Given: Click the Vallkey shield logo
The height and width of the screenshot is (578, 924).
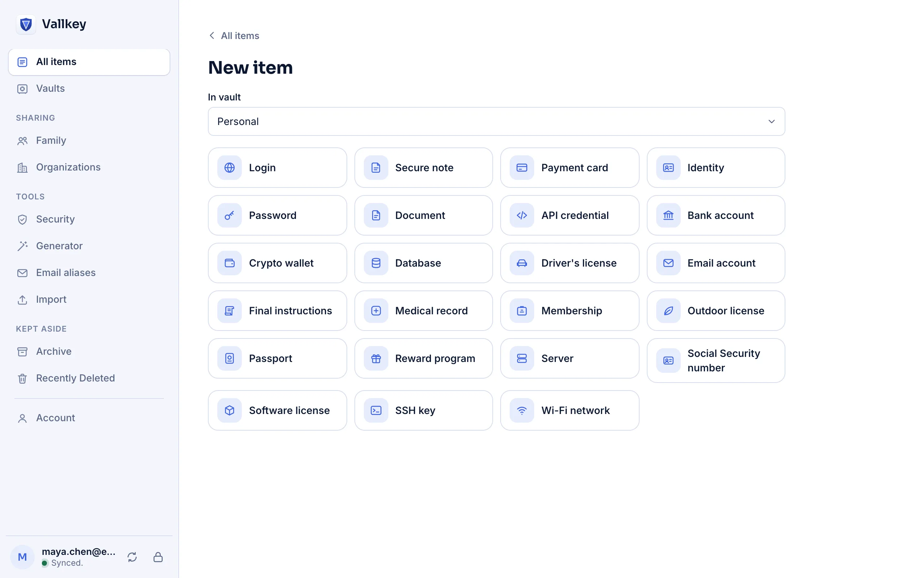Looking at the screenshot, I should coord(26,25).
